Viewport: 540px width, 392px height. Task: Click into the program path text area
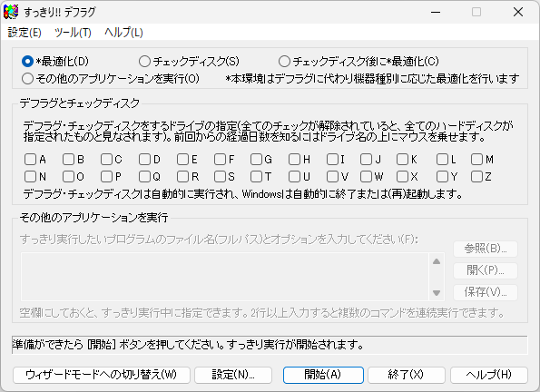pos(225,277)
